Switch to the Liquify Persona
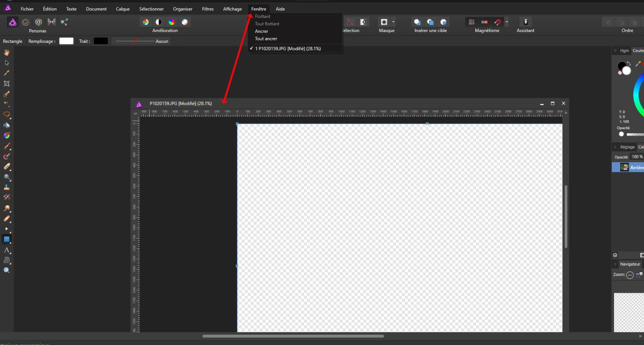 click(x=25, y=22)
